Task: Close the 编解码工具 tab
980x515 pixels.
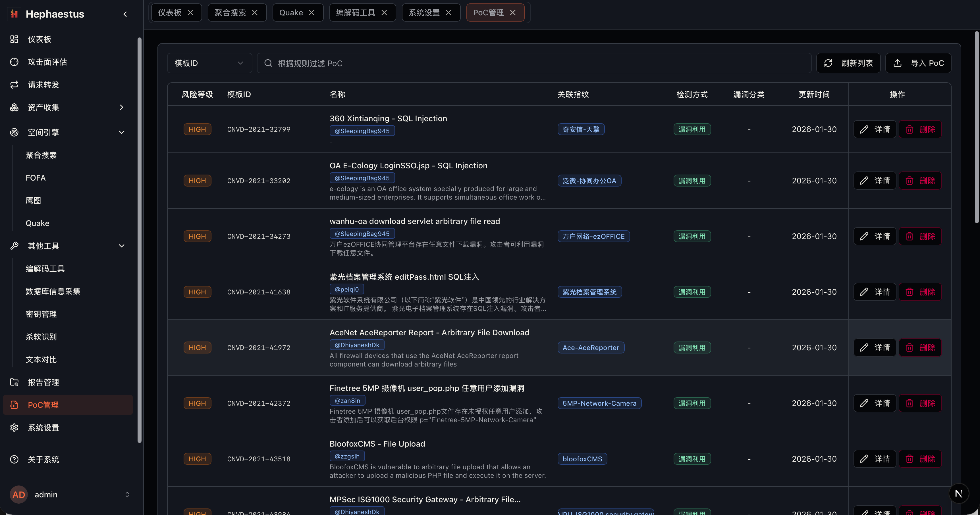Action: click(384, 12)
